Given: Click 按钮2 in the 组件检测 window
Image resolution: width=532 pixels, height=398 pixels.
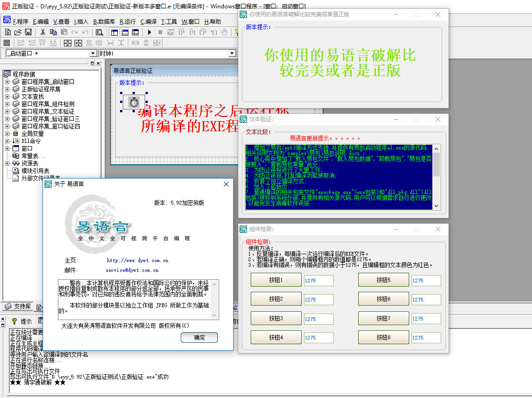Looking at the screenshot, I should pos(276,299).
